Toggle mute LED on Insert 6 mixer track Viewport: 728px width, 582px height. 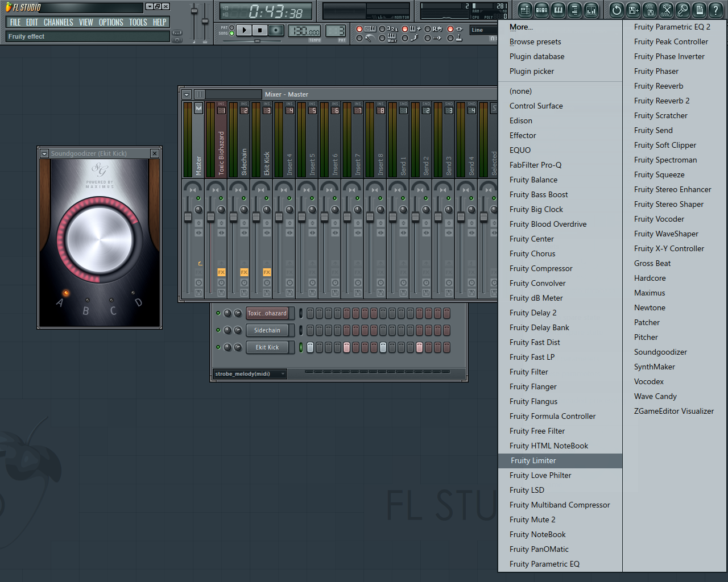tap(335, 198)
